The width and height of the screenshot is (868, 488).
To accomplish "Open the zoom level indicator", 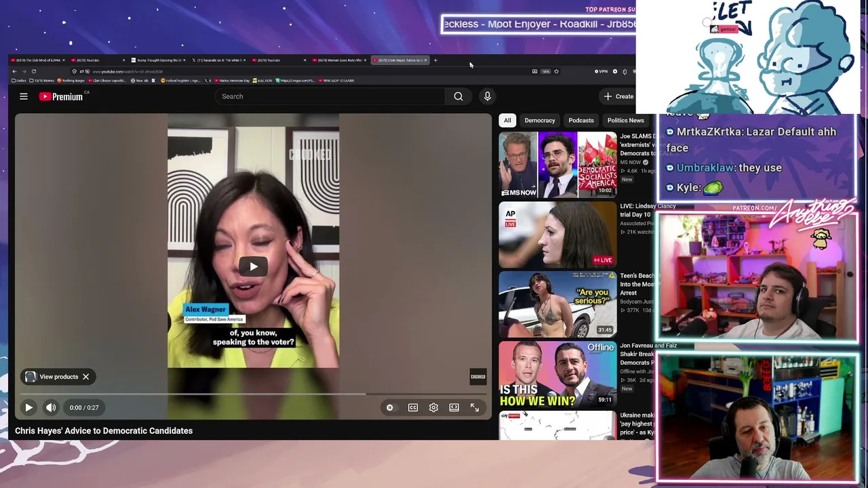I will pos(545,71).
